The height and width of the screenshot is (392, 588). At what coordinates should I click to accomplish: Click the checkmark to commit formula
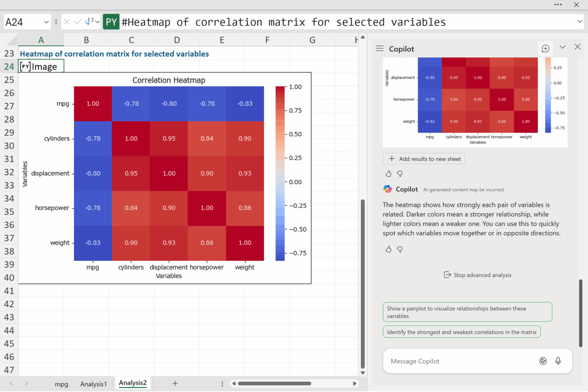click(x=78, y=22)
